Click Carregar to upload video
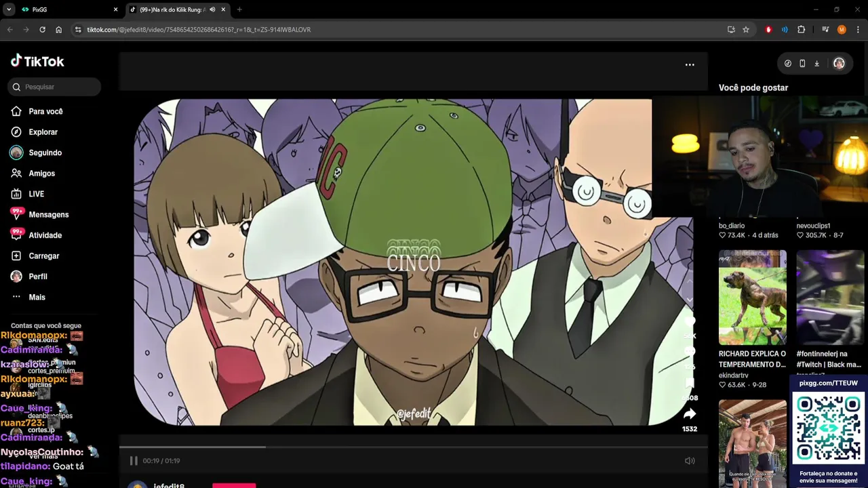 43,256
